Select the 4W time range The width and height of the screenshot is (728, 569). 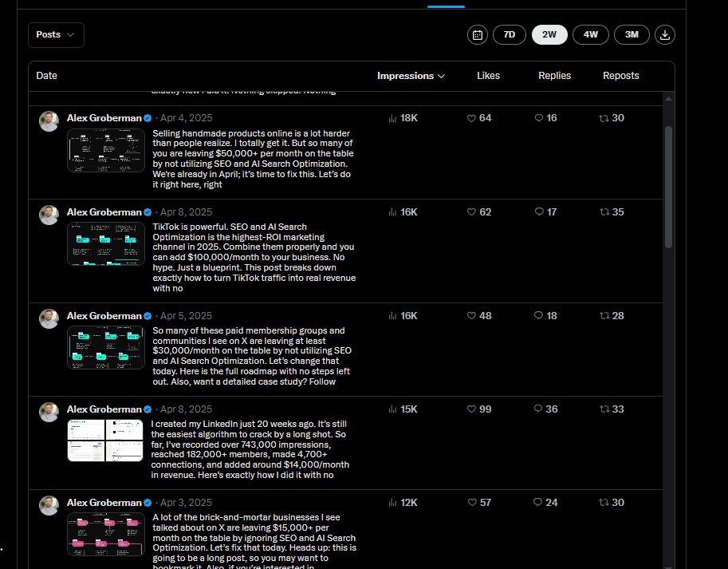[591, 35]
